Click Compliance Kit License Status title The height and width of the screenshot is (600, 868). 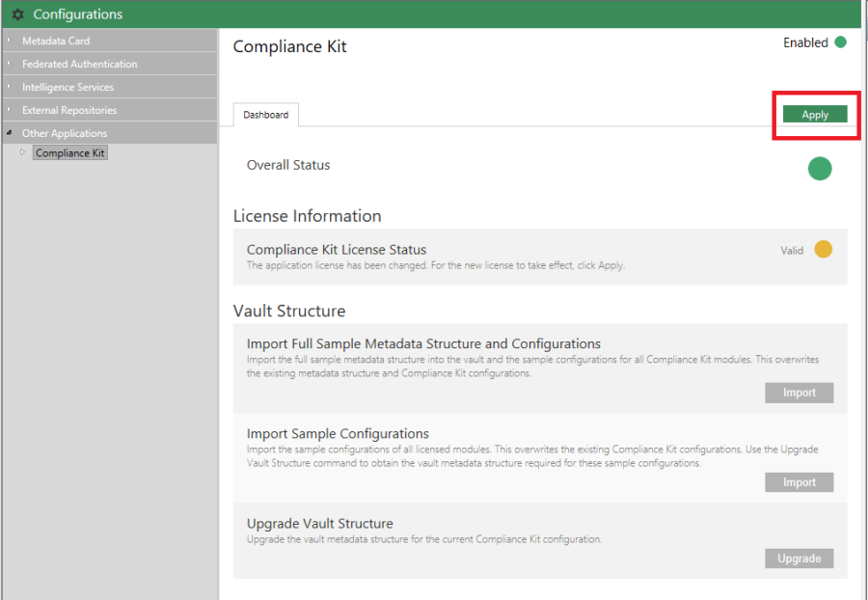[x=337, y=250]
